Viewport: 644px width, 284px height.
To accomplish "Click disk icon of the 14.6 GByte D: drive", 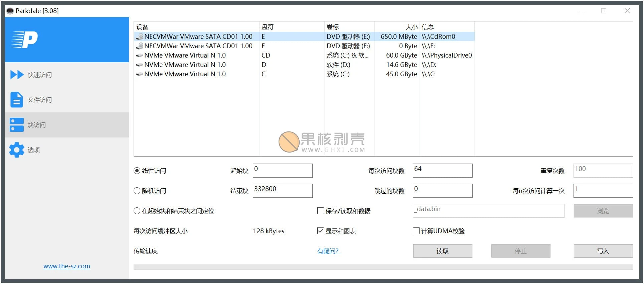I will tap(140, 65).
